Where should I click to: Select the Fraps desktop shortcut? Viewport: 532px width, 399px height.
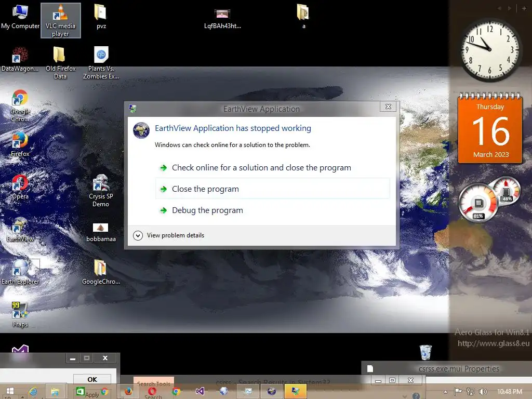tap(20, 314)
